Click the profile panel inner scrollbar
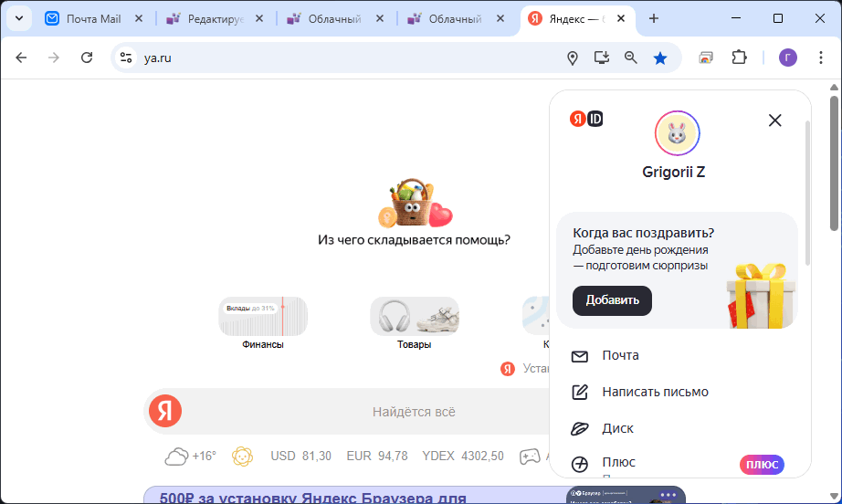Image resolution: width=842 pixels, height=504 pixels. point(806,194)
